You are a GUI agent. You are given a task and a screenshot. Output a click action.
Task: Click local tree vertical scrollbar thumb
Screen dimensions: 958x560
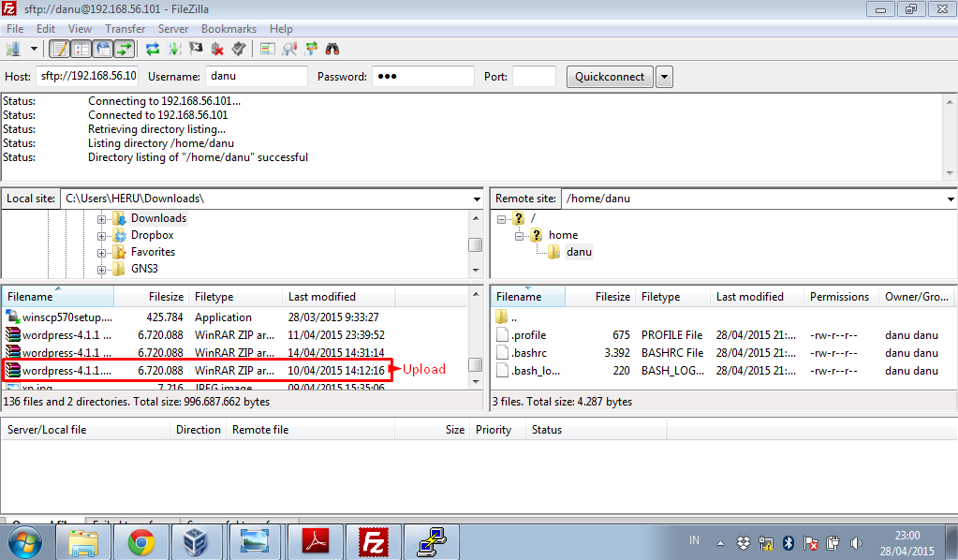point(476,245)
